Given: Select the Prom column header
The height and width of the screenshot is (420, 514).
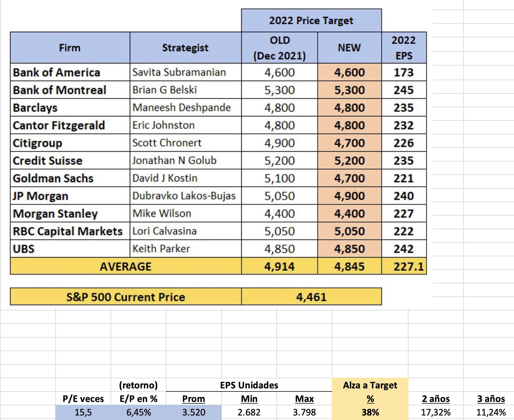Looking at the screenshot, I should click(194, 399).
